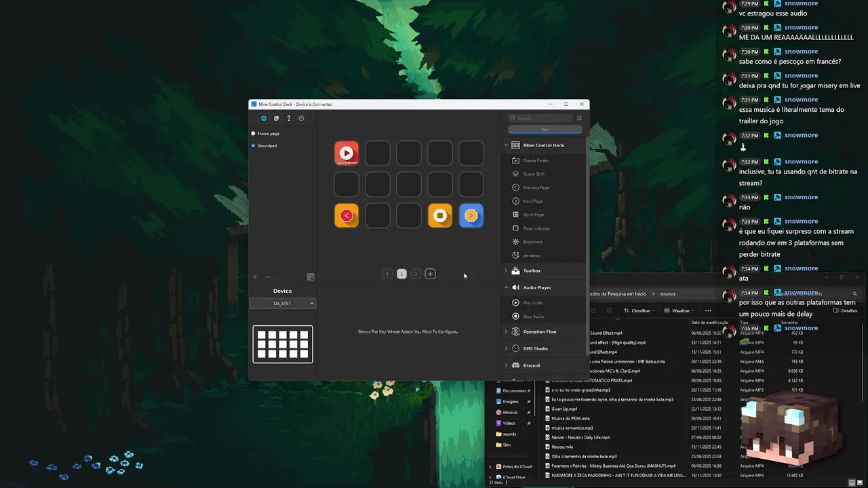Screen dimensions: 868x488
Task: Click the red Play key on the deck
Action: coord(347,153)
